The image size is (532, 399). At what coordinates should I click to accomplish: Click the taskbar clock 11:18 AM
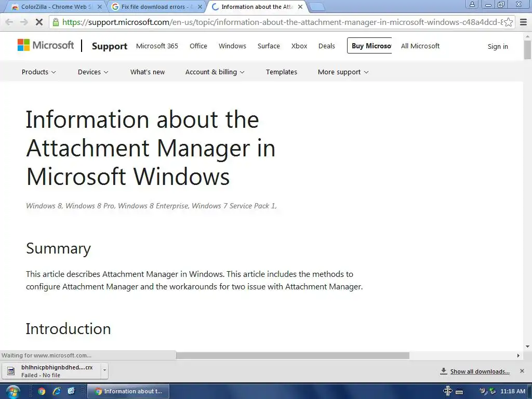pos(513,391)
